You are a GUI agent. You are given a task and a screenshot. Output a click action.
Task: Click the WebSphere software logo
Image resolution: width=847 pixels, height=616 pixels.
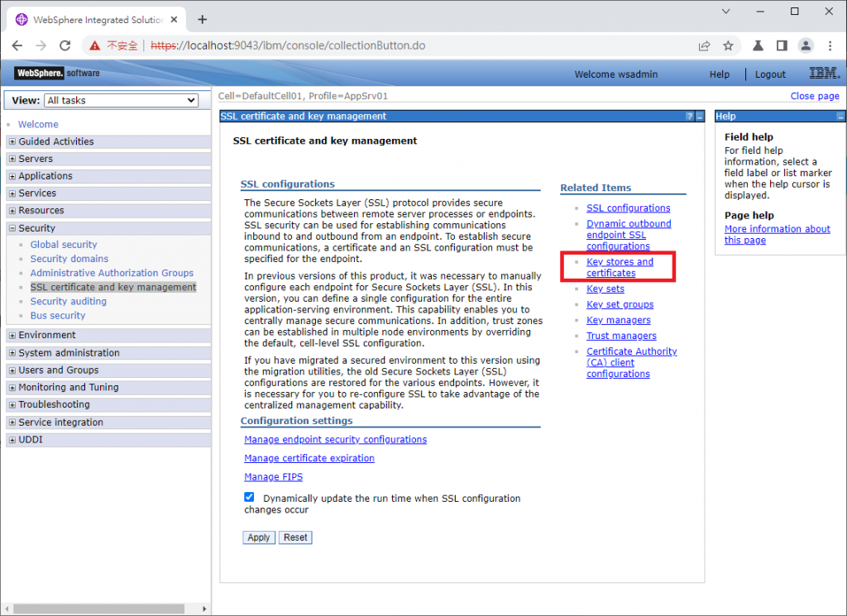click(57, 73)
